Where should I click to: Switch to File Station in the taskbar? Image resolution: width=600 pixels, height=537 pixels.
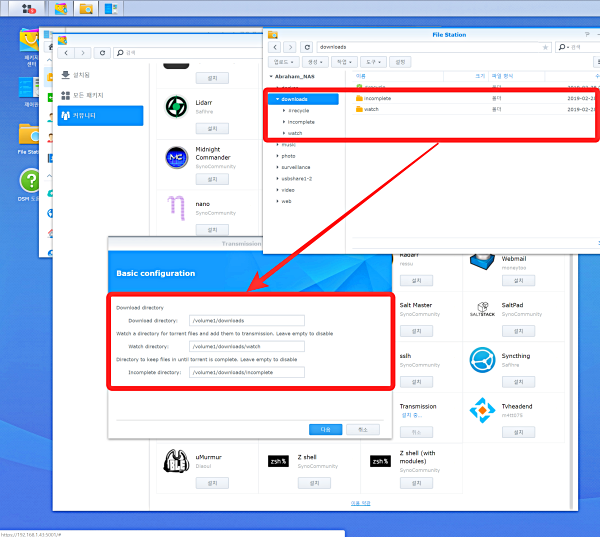pyautogui.click(x=86, y=8)
